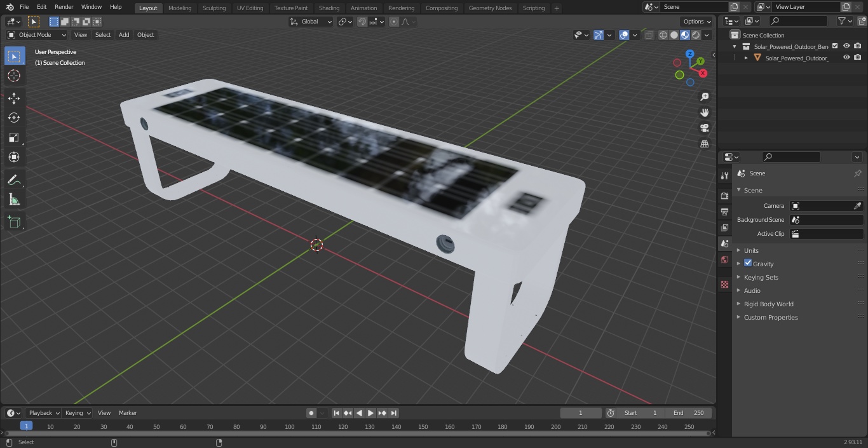Screen dimensions: 868x448
Task: Toggle exclude checkbox for Solar_Powered_Outdoor_Ben collection
Action: [x=835, y=46]
